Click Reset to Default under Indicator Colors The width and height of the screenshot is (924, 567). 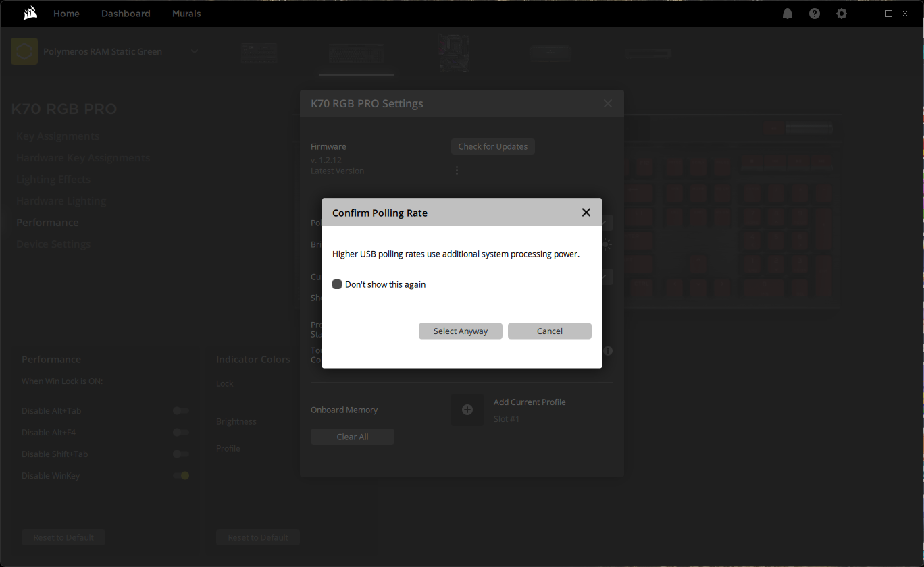point(258,537)
